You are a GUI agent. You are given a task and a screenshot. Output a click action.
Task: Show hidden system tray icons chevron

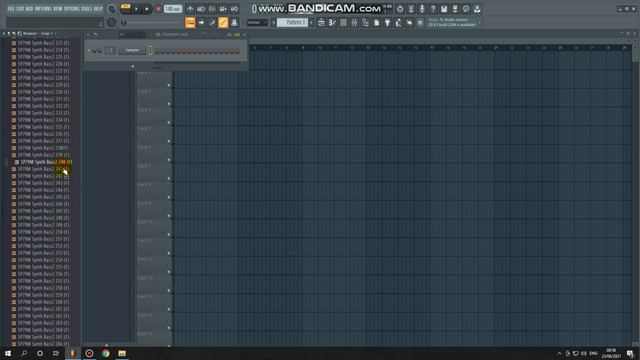click(560, 353)
